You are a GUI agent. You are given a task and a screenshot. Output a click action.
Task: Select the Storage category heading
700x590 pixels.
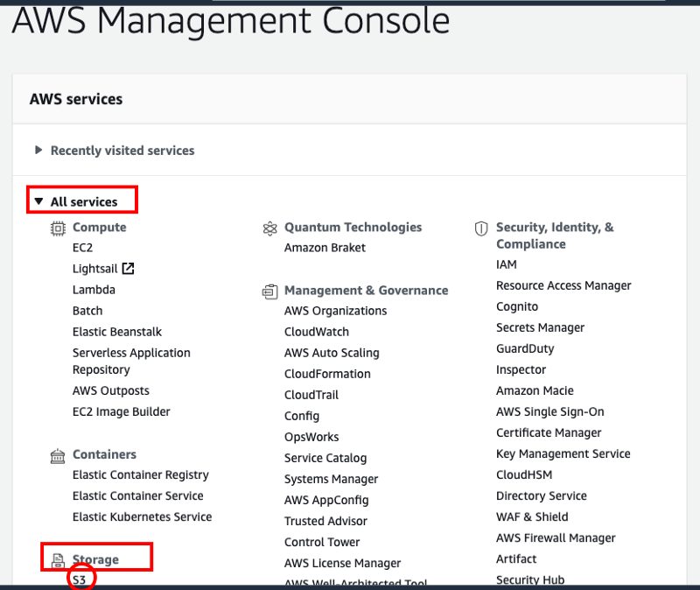(x=95, y=559)
